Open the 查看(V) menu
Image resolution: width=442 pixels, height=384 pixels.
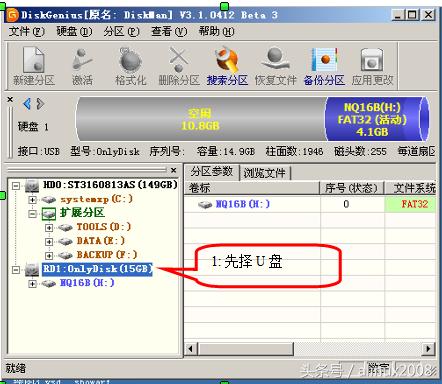[169, 32]
